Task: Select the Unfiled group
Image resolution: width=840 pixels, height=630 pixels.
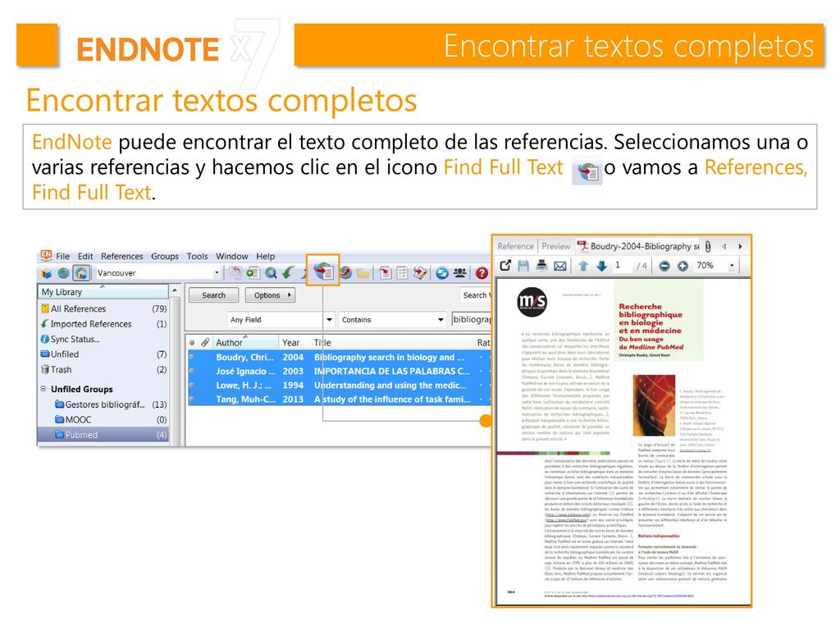Action: [x=104, y=354]
